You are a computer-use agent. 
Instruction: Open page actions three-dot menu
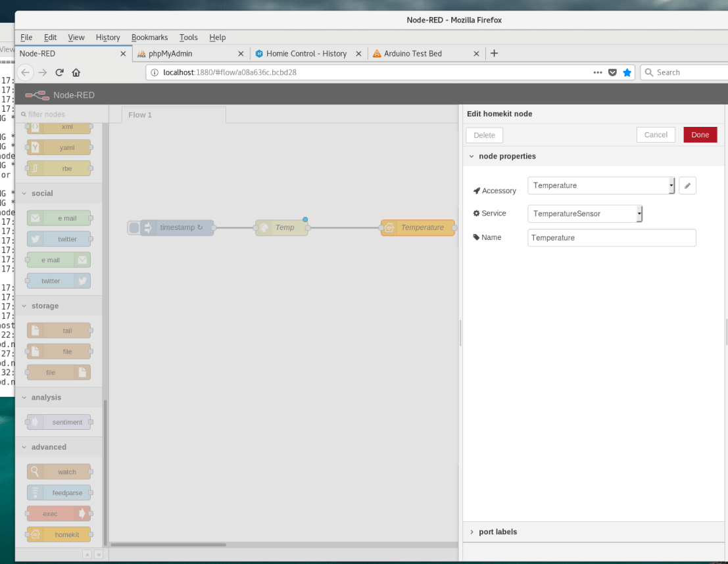(x=598, y=72)
